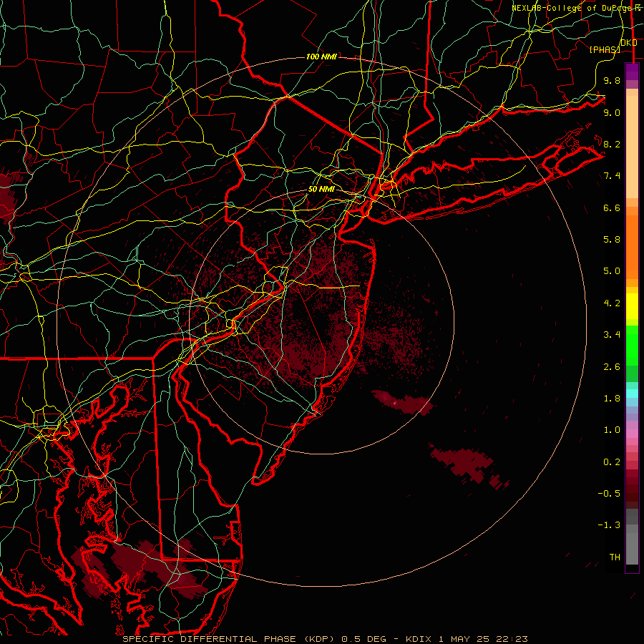This screenshot has width=644, height=644.
Task: Click the 4.2 scale value label
Action: coord(612,303)
